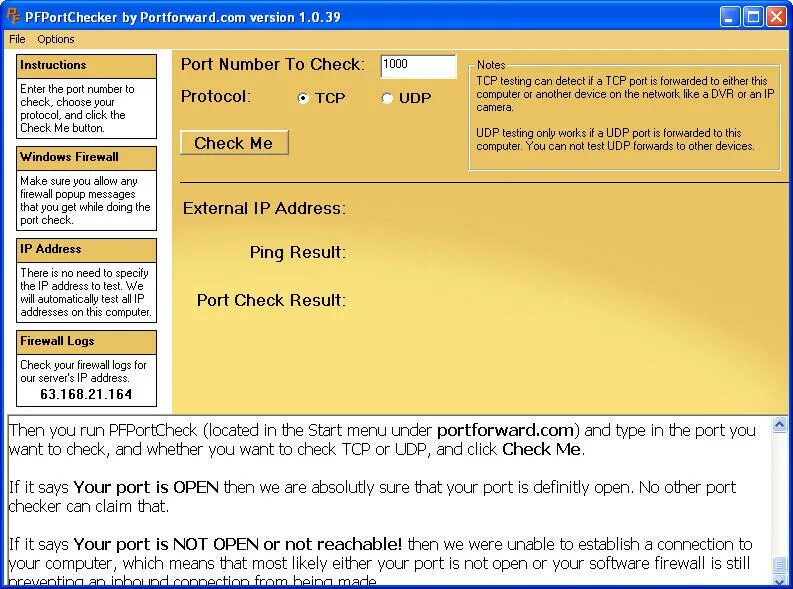Click the PFPortChecker title bar app icon
Screen dimensions: 793x589
[13, 16]
